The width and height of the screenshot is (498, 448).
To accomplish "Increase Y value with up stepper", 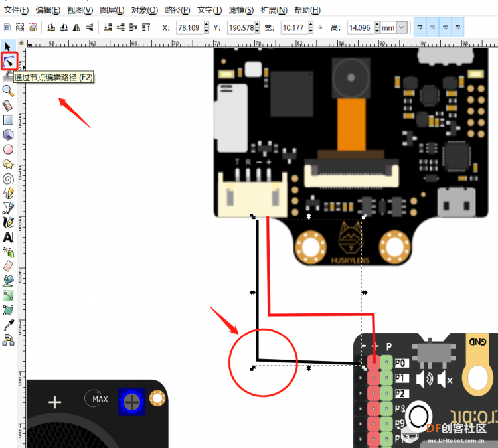I will point(257,25).
